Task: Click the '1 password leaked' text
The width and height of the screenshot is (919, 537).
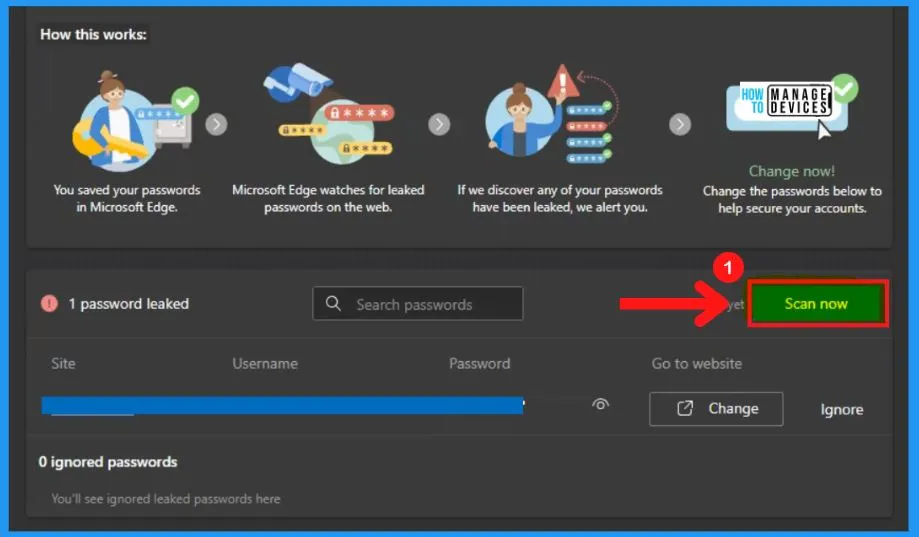Action: point(129,304)
